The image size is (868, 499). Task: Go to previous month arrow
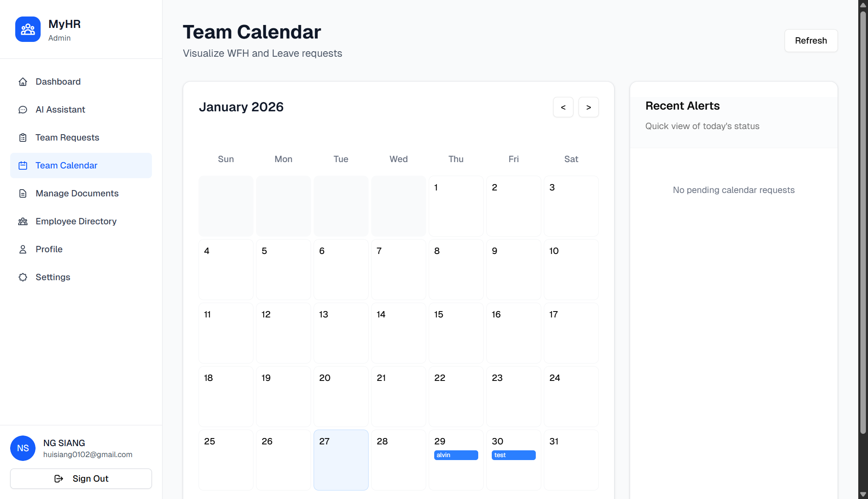point(563,107)
